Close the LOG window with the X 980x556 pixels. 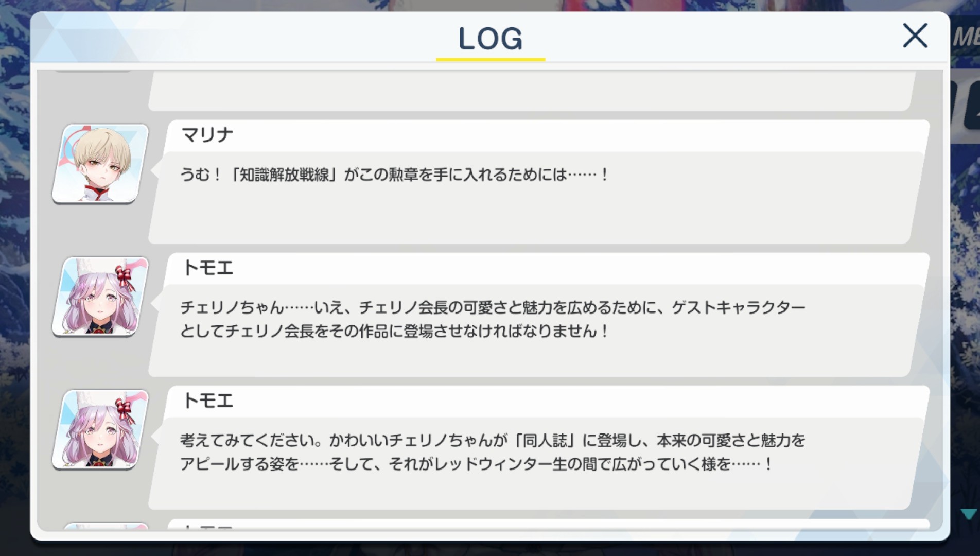click(x=915, y=36)
